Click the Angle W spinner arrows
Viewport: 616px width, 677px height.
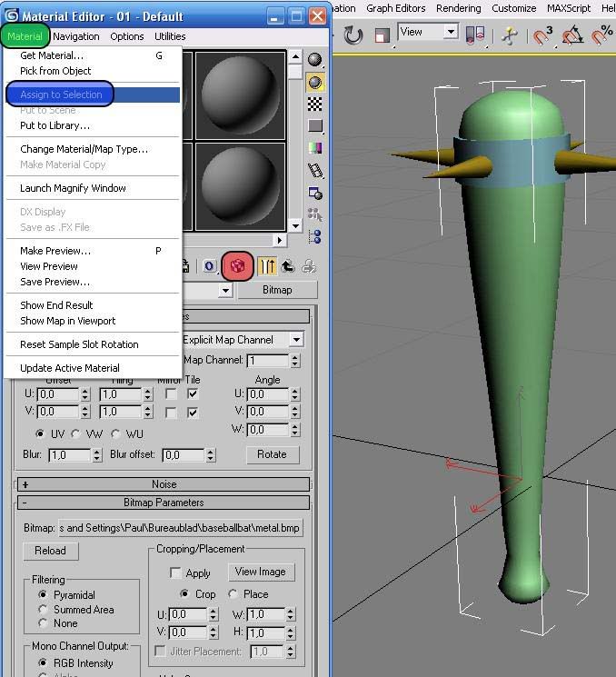pyautogui.click(x=295, y=430)
